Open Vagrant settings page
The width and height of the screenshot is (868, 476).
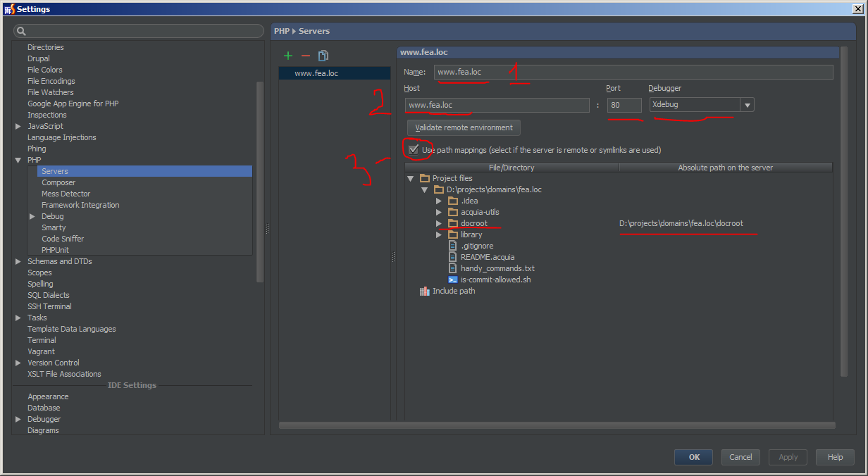(x=41, y=351)
